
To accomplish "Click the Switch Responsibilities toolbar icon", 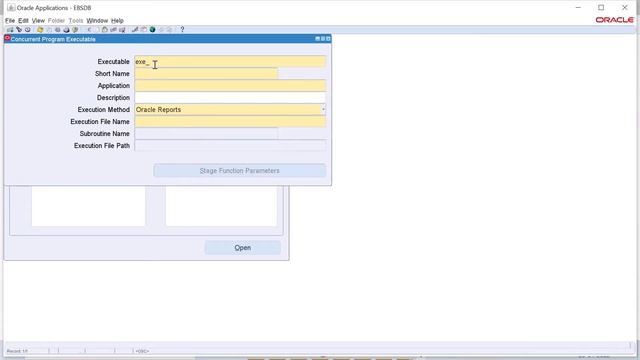I will (x=58, y=29).
